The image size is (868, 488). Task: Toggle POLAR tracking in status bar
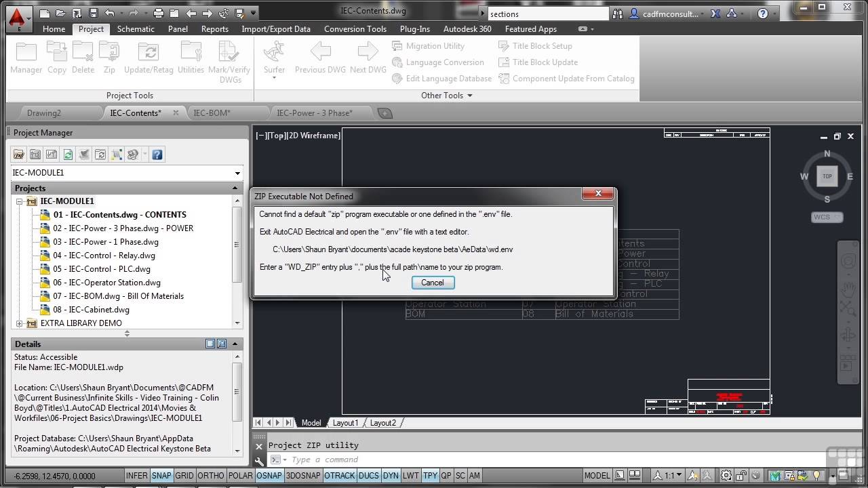[240, 475]
